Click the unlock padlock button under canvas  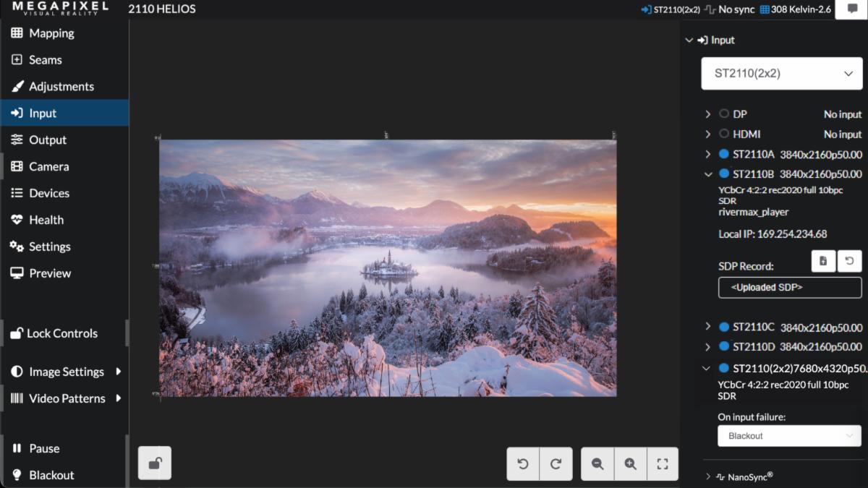pyautogui.click(x=155, y=463)
